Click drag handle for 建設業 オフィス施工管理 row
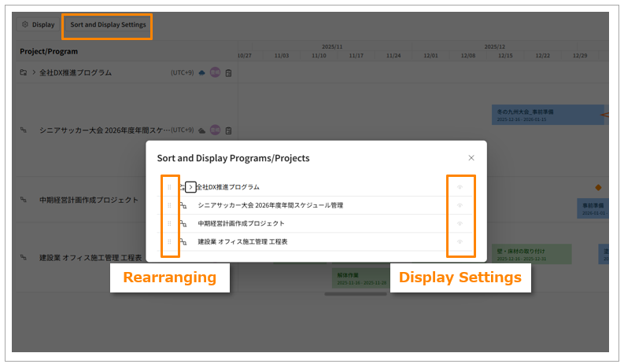Screen dimensions: 624x364 coord(169,241)
